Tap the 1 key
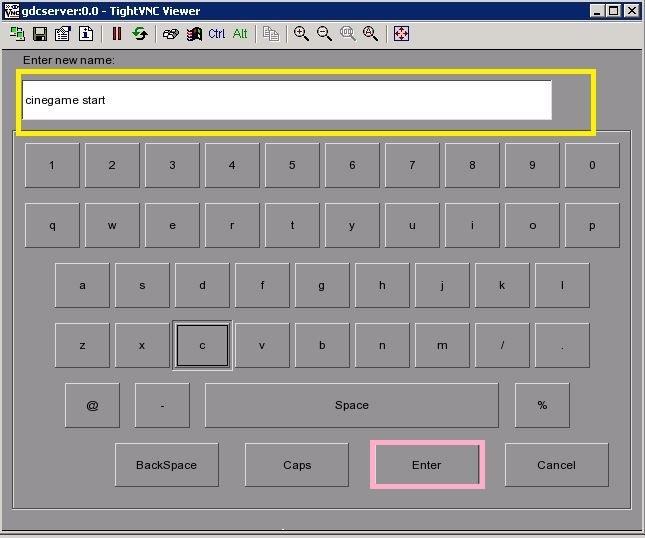This screenshot has width=645, height=538. click(x=52, y=165)
